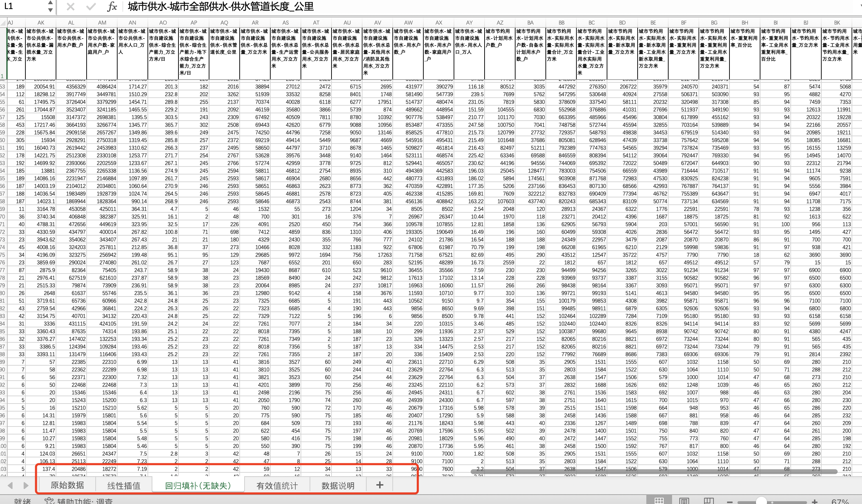Click the confirm checkmark formula button
862x504 pixels.
(91, 7)
